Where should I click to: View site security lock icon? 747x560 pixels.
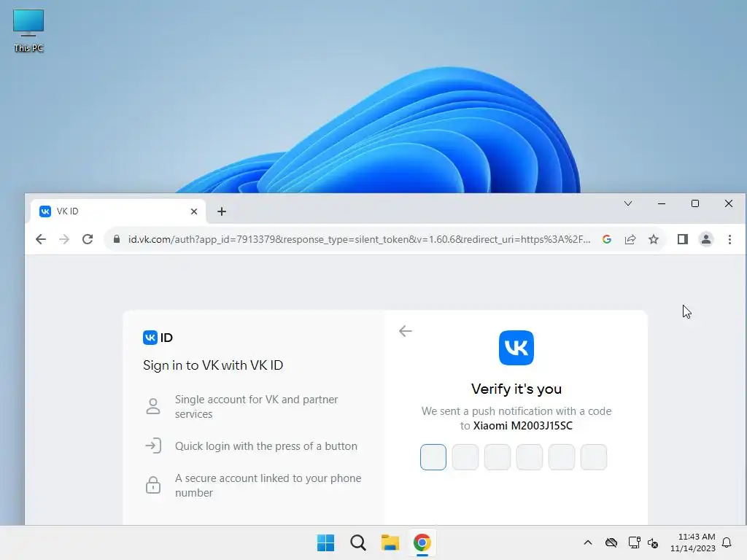[x=117, y=239]
